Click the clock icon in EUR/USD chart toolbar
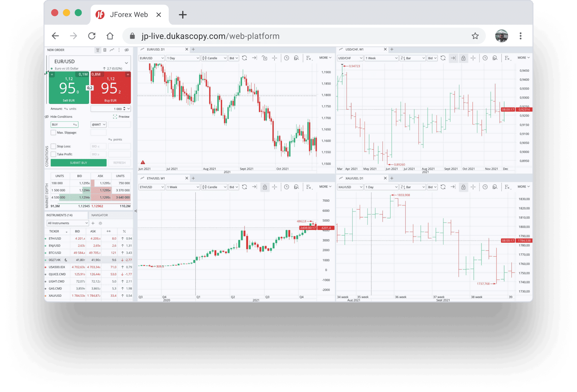577x392 pixels. pos(286,58)
